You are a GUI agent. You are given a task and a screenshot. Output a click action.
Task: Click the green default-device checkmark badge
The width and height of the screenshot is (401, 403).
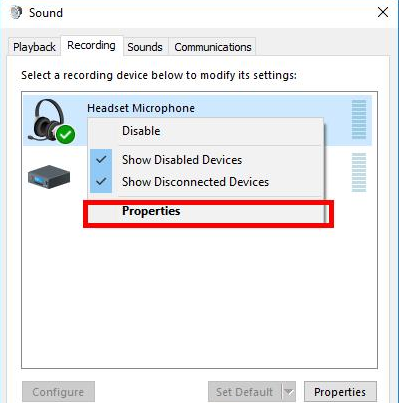click(x=66, y=134)
